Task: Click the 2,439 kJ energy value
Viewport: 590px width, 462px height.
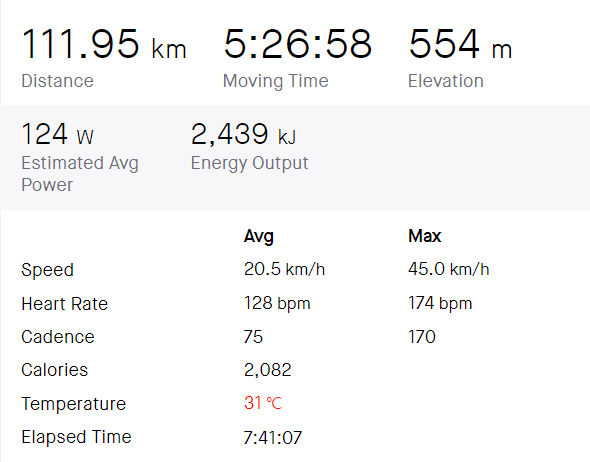Action: click(243, 134)
